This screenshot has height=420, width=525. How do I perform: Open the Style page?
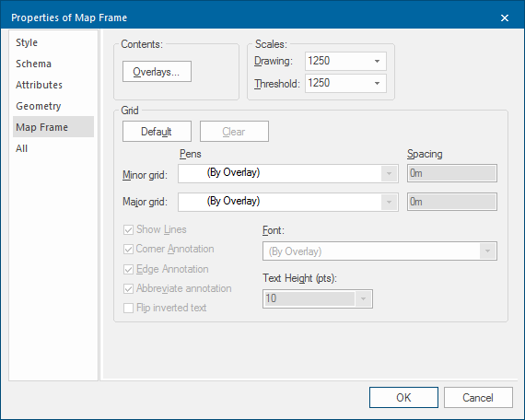click(52, 42)
